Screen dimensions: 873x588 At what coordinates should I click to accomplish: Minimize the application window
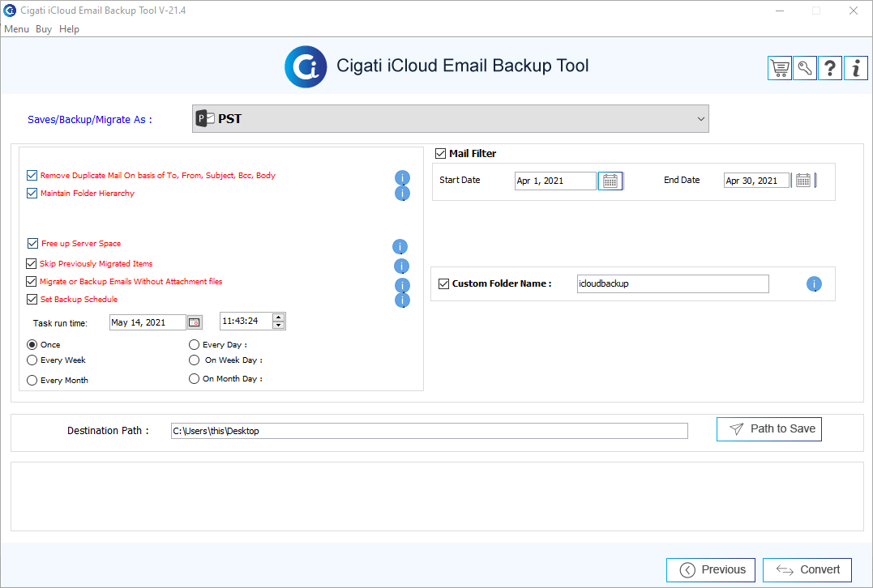pyautogui.click(x=780, y=11)
